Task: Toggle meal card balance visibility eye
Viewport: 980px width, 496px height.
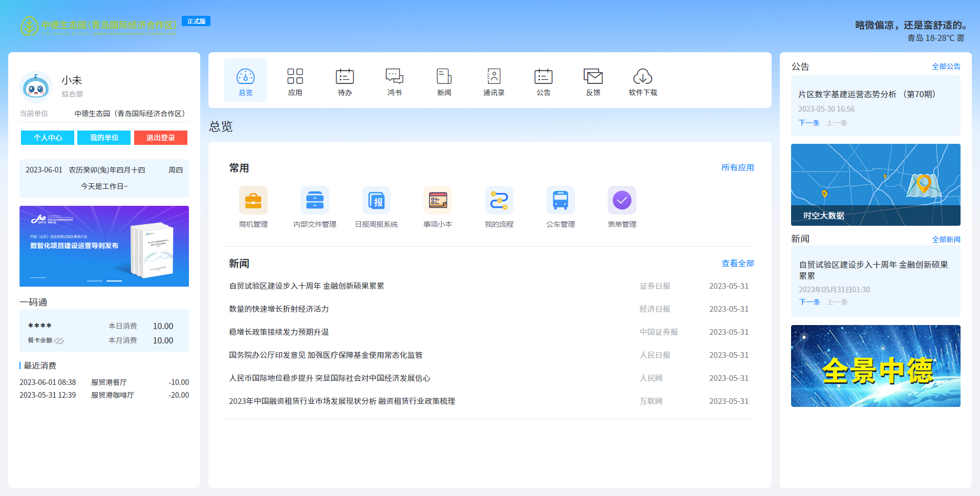Action: pyautogui.click(x=59, y=340)
